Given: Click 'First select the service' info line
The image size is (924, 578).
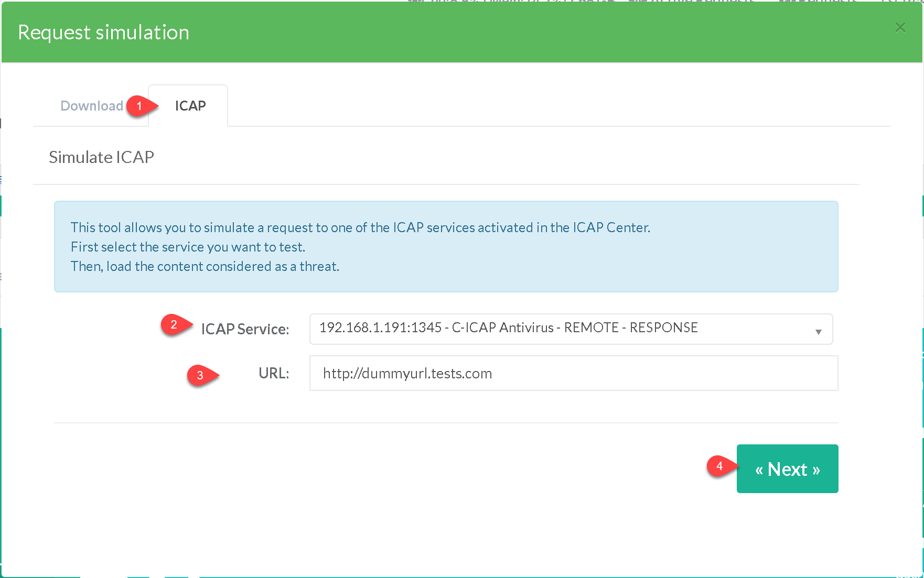Looking at the screenshot, I should tap(188, 247).
